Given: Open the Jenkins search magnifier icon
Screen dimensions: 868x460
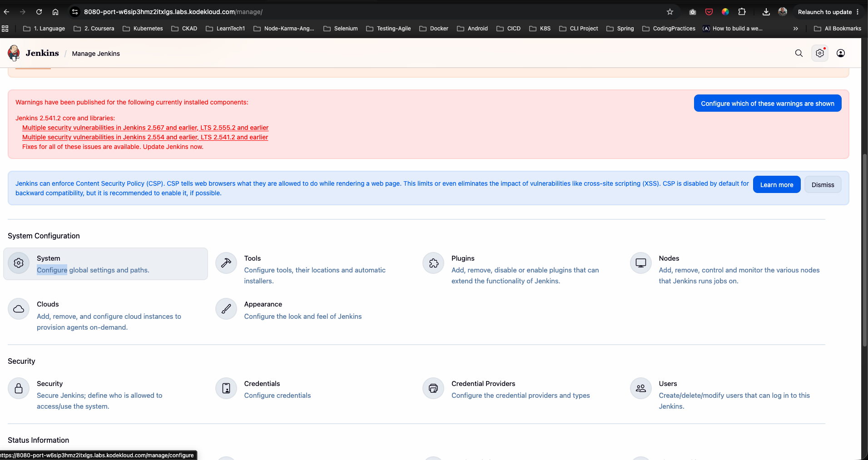Looking at the screenshot, I should (799, 53).
